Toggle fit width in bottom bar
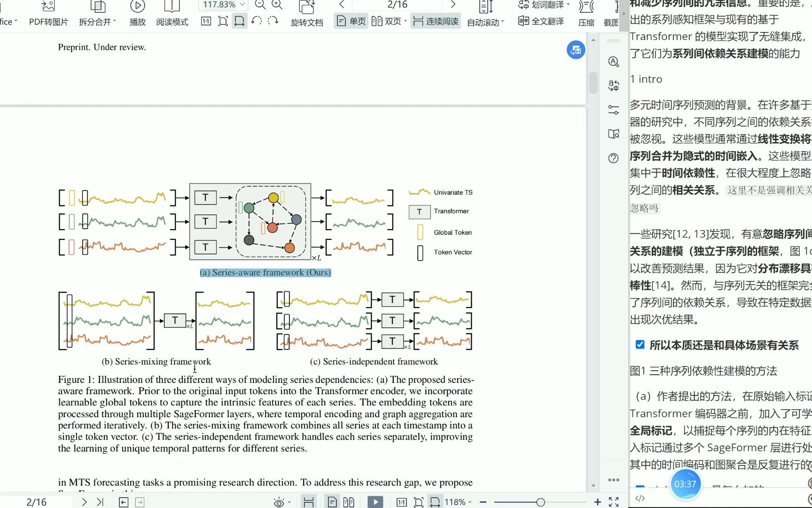Viewport: 812px width, 508px height. click(x=435, y=502)
